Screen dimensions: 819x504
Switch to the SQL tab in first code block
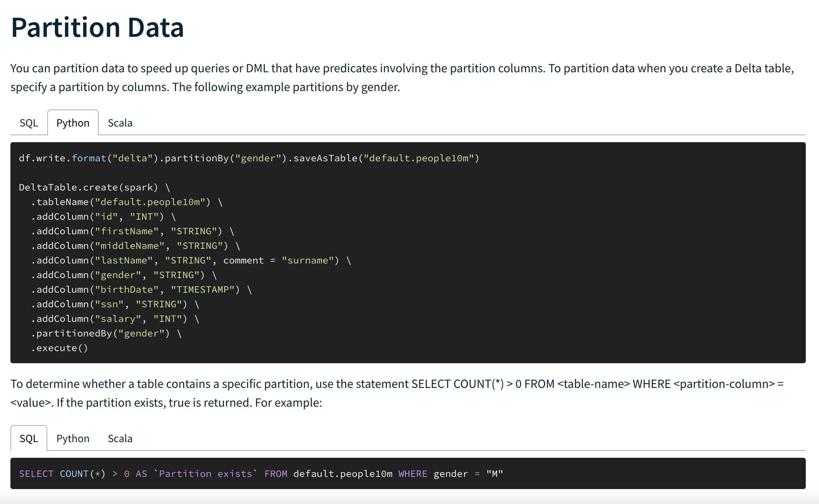tap(29, 123)
